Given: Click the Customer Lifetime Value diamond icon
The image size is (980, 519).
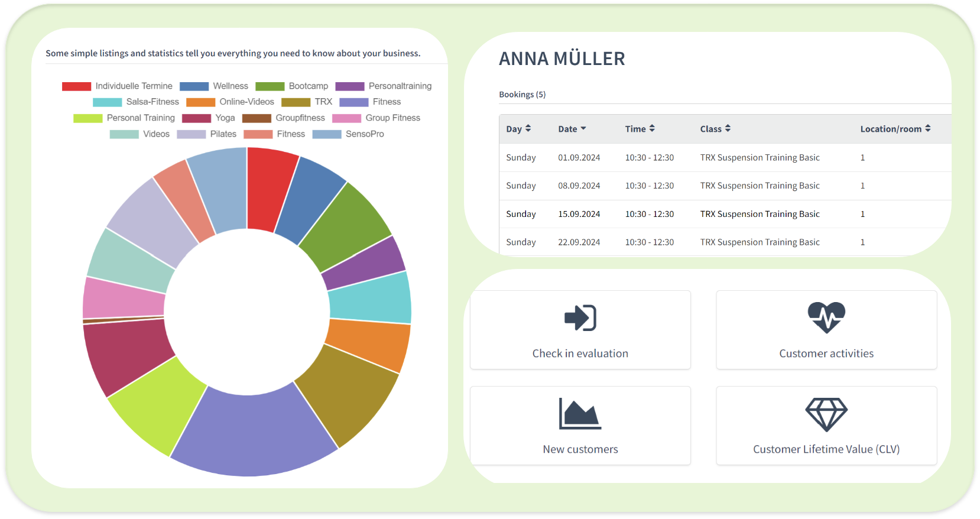Looking at the screenshot, I should pyautogui.click(x=826, y=414).
